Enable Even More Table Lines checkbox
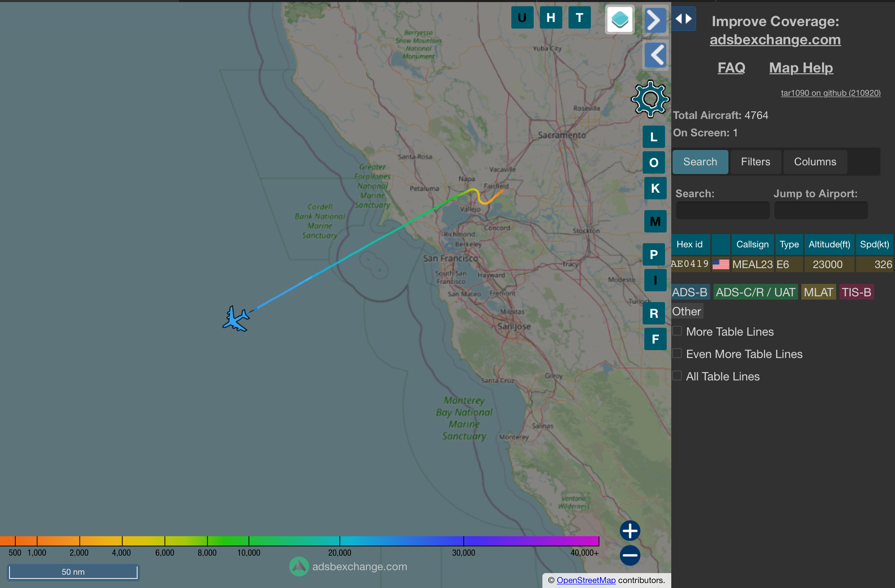The width and height of the screenshot is (895, 588). pyautogui.click(x=677, y=353)
